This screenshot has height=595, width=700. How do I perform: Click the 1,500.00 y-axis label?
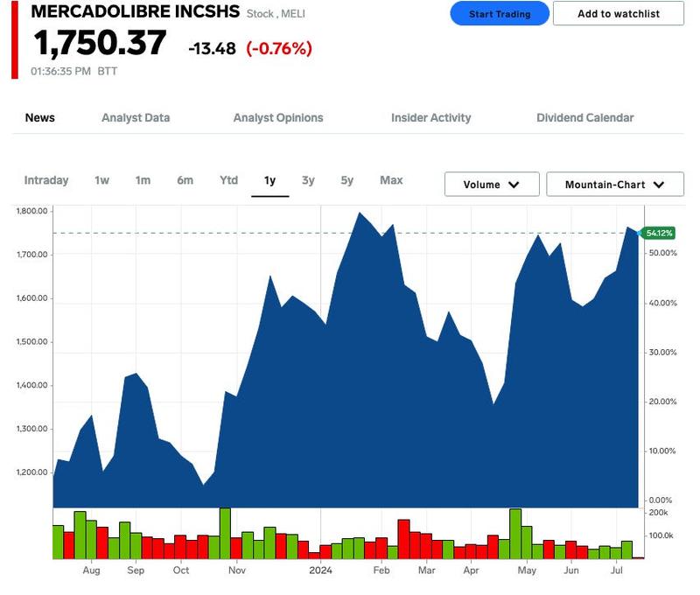pyautogui.click(x=31, y=341)
